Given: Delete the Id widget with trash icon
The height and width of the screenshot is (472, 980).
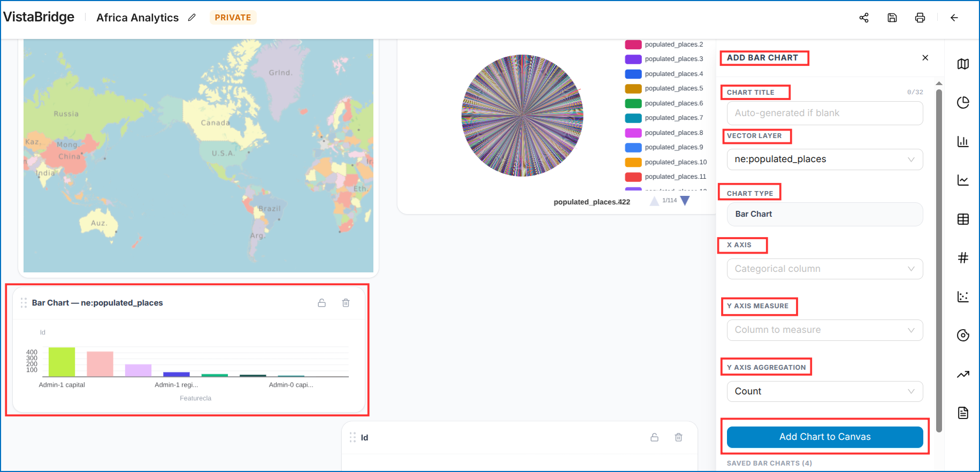Looking at the screenshot, I should 678,437.
